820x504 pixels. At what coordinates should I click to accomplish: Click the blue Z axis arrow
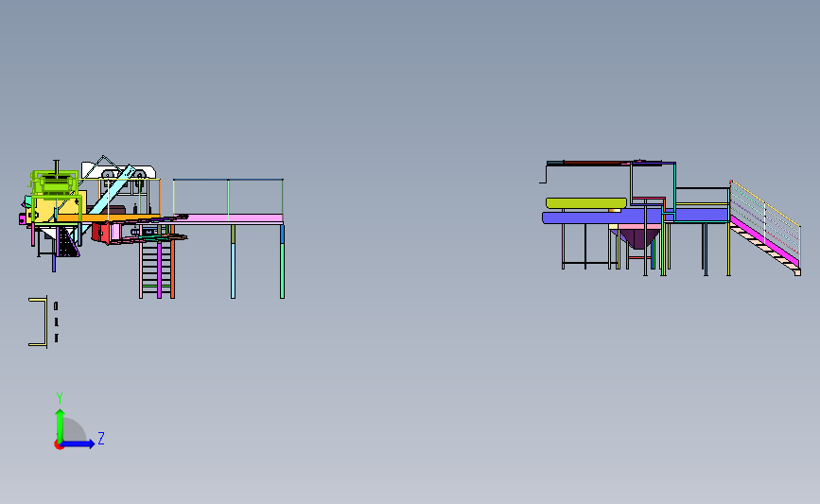(x=79, y=443)
